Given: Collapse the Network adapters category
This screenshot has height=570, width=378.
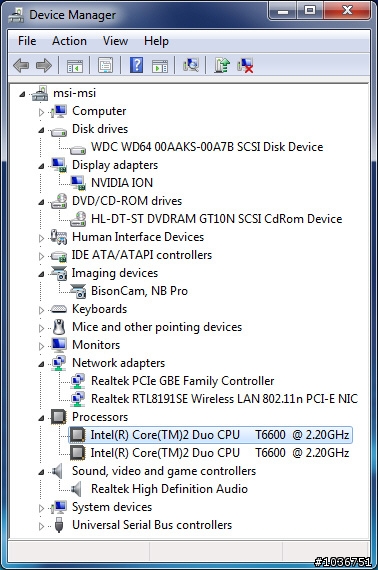Looking at the screenshot, I should point(41,364).
